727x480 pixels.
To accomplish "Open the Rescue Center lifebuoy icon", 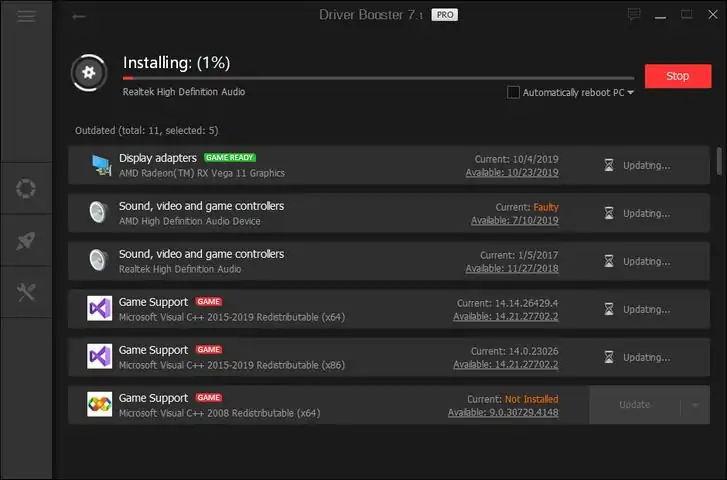I will 26,189.
